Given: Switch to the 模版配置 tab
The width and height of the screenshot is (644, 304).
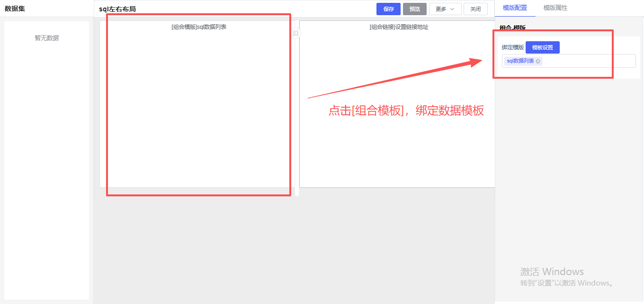Looking at the screenshot, I should click(x=515, y=8).
